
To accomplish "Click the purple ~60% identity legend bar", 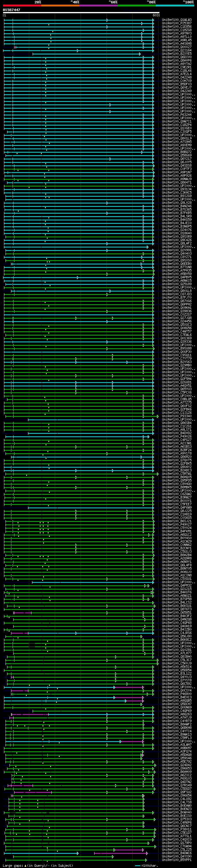I will click(x=98, y=6).
